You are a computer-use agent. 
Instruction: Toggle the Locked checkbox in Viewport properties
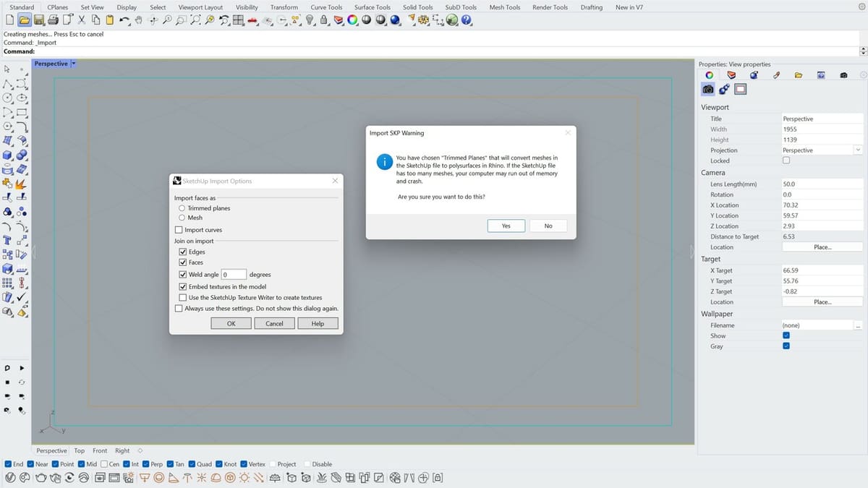[786, 160]
